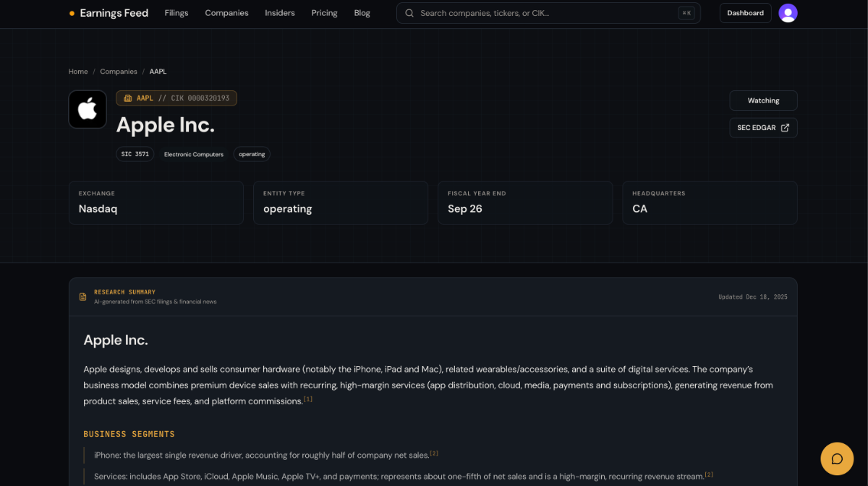
Task: Toggle the Watching button for Apple
Action: [763, 101]
